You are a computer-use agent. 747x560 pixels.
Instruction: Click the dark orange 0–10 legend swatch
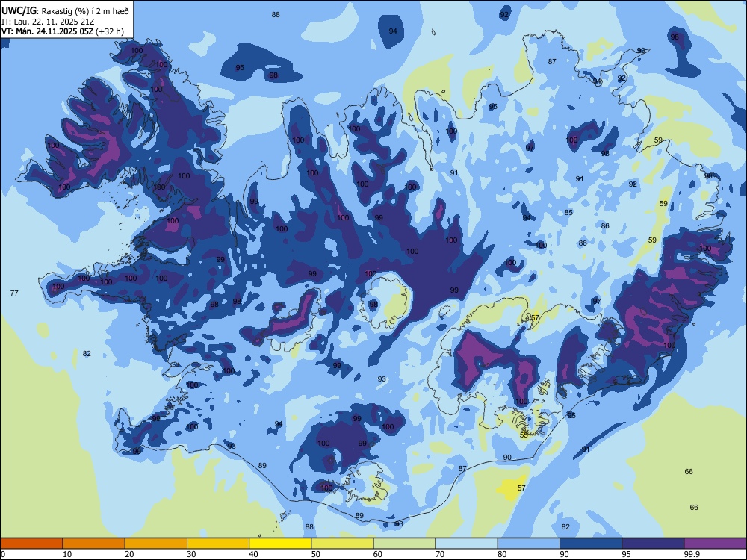click(x=31, y=544)
